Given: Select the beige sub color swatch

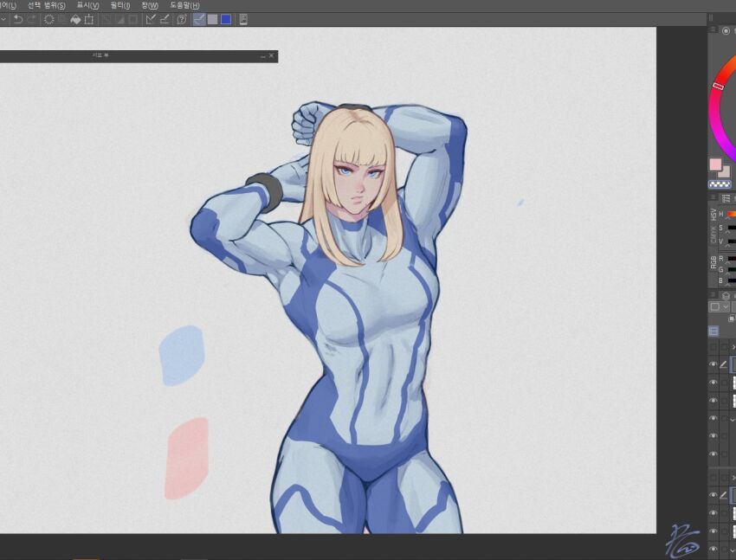Looking at the screenshot, I should click(x=725, y=171).
